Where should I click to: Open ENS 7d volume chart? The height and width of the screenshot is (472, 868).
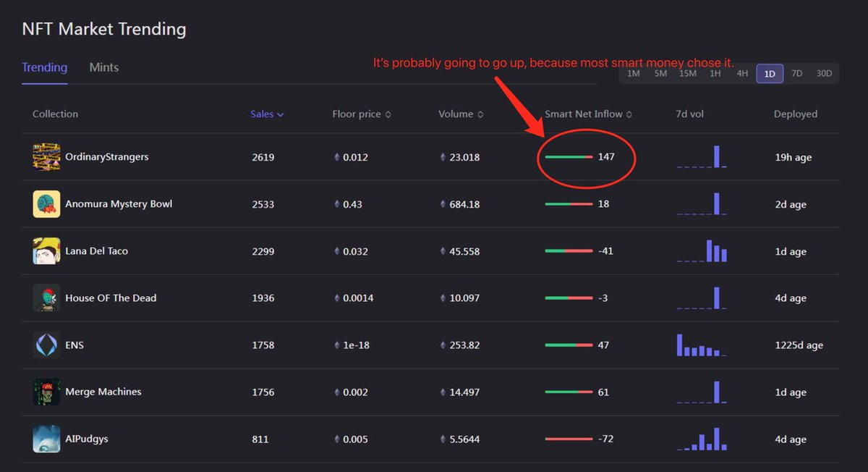(702, 345)
